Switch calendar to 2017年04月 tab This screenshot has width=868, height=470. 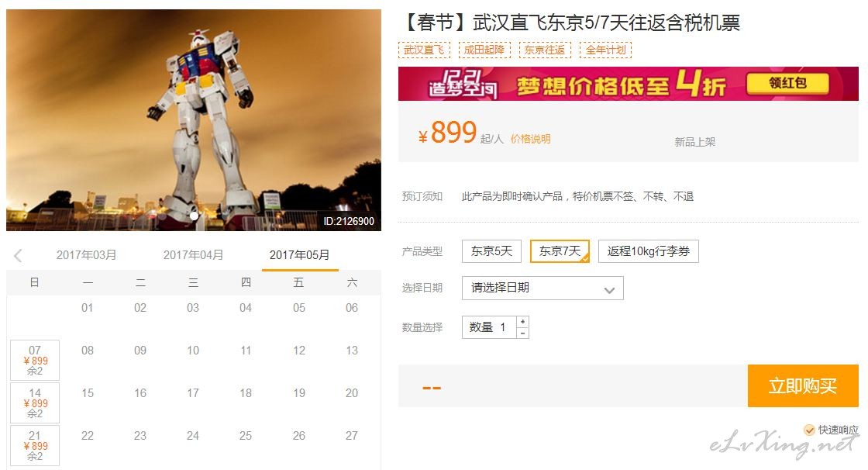click(193, 255)
